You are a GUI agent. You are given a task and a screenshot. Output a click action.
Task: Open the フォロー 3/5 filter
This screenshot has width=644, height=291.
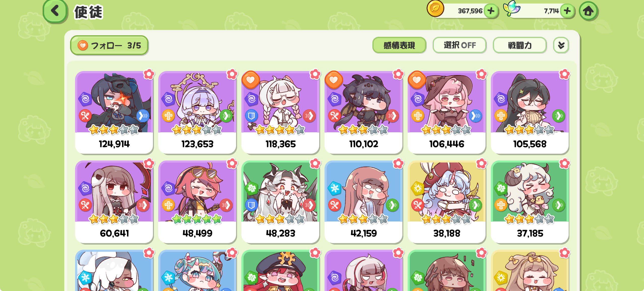click(109, 45)
